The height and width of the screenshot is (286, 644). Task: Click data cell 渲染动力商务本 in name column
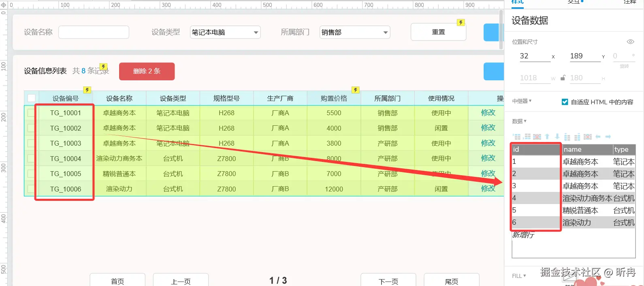[587, 198]
